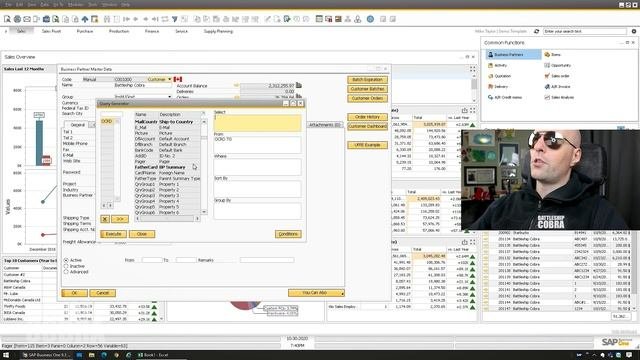
Task: Click the Sort By text area
Action: (x=258, y=189)
